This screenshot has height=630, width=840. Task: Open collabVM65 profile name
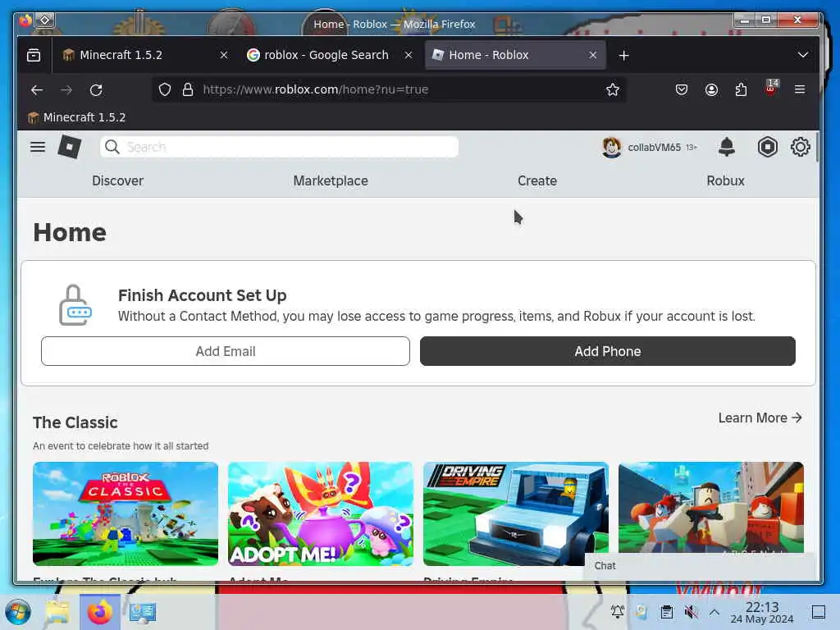654,148
